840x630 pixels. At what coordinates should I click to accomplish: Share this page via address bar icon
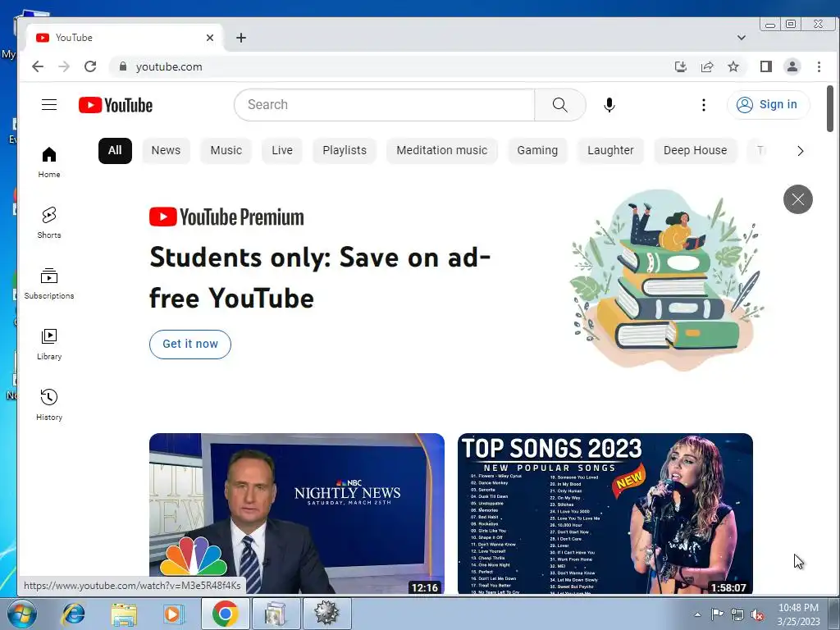tap(707, 66)
